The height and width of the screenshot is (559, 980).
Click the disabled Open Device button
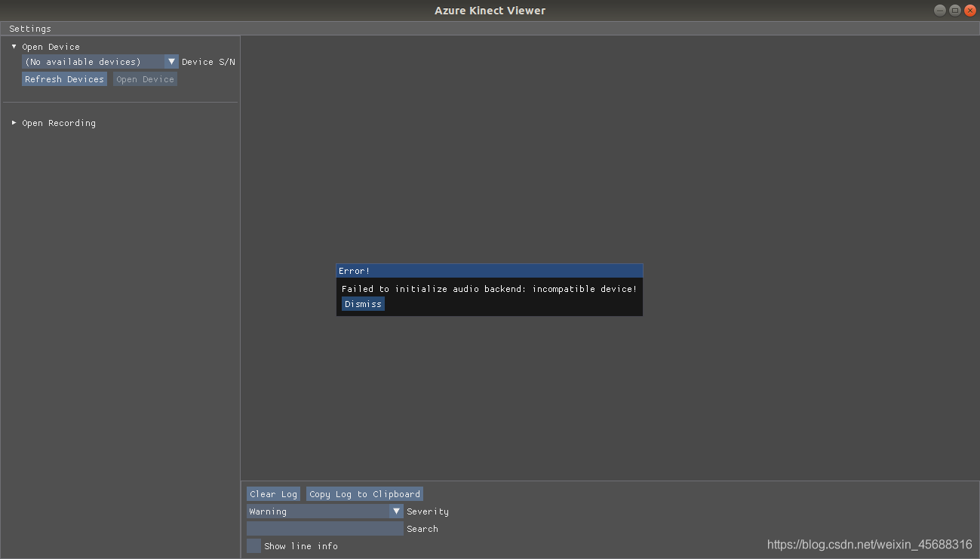145,79
